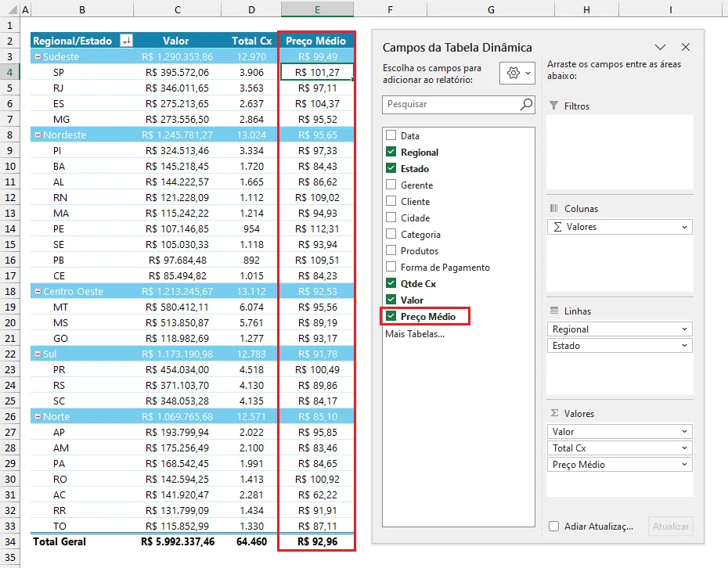Click the Filtros area funnel icon
728x568 pixels.
click(x=554, y=106)
